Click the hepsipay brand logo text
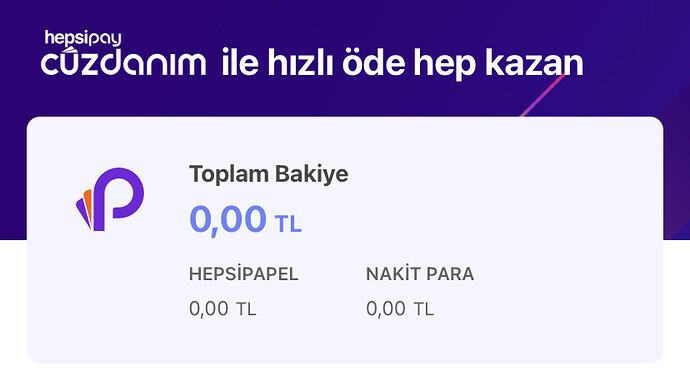690x387 pixels. pyautogui.click(x=83, y=38)
